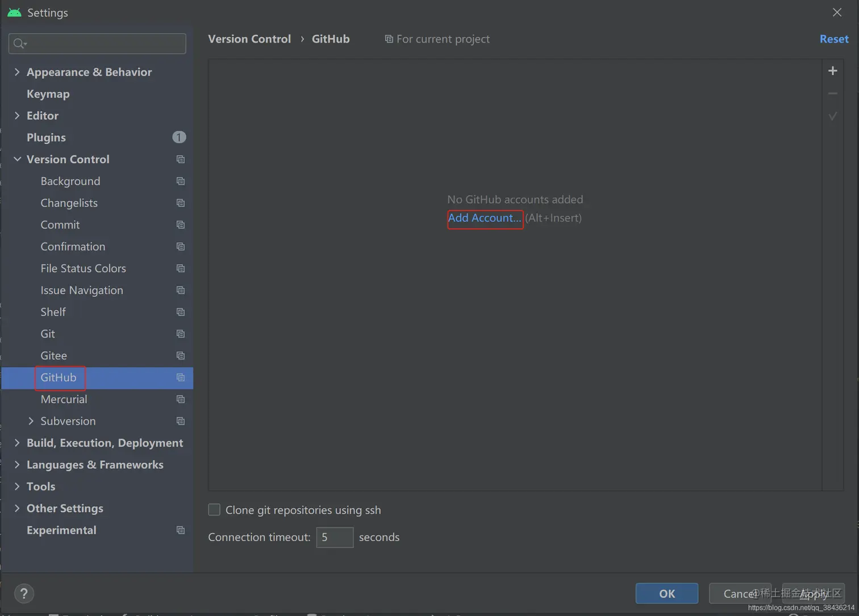Click the plus icon to add GitHub account

[832, 71]
